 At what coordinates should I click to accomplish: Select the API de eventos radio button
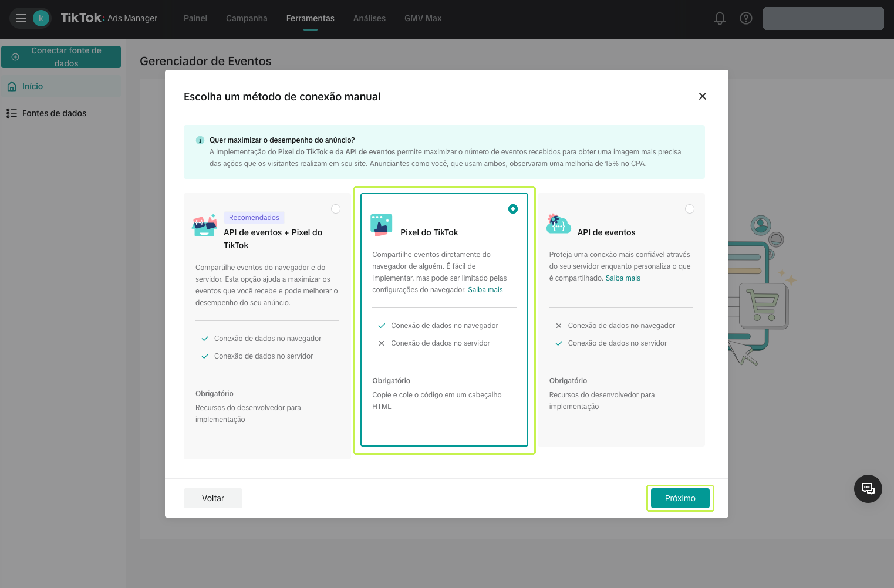coord(690,209)
